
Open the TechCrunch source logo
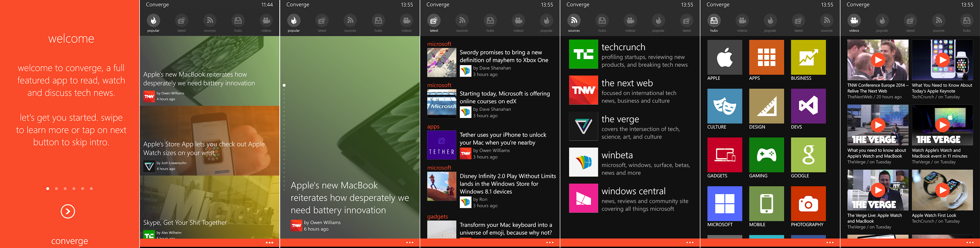[583, 55]
